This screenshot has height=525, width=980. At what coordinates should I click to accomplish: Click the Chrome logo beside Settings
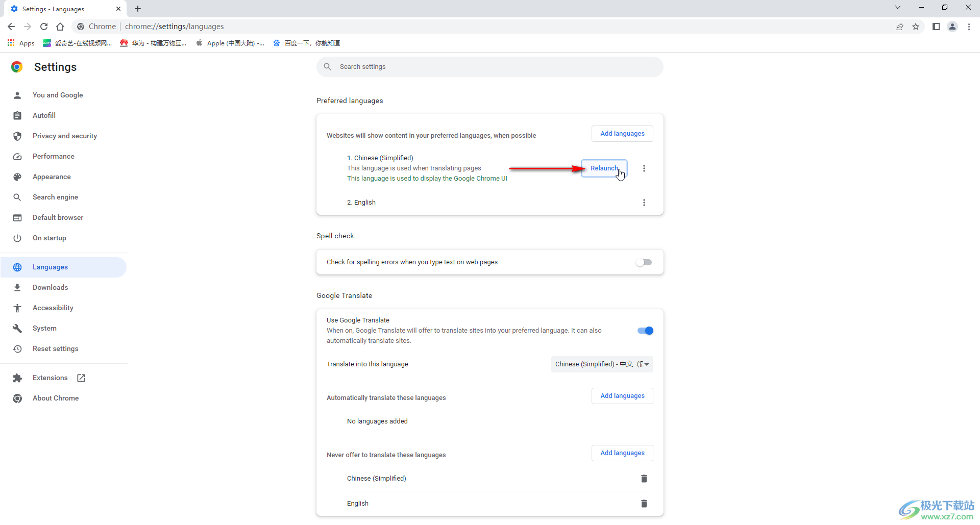(x=17, y=67)
